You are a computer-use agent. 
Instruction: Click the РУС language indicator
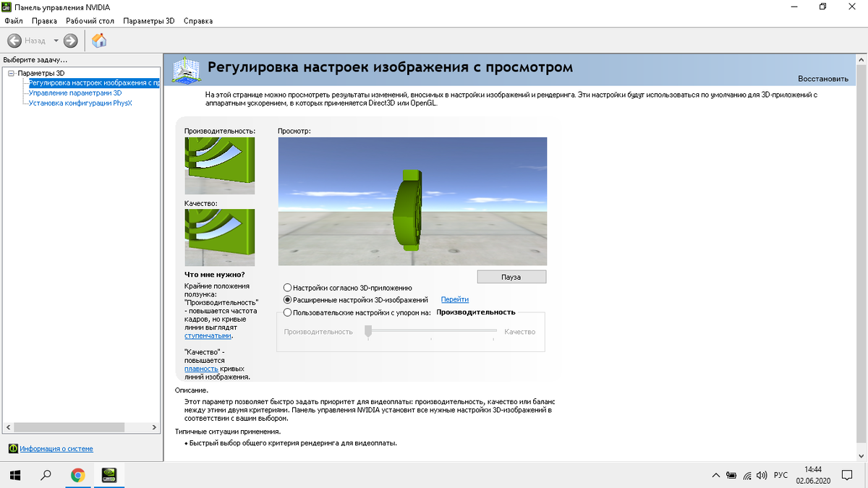click(x=781, y=476)
